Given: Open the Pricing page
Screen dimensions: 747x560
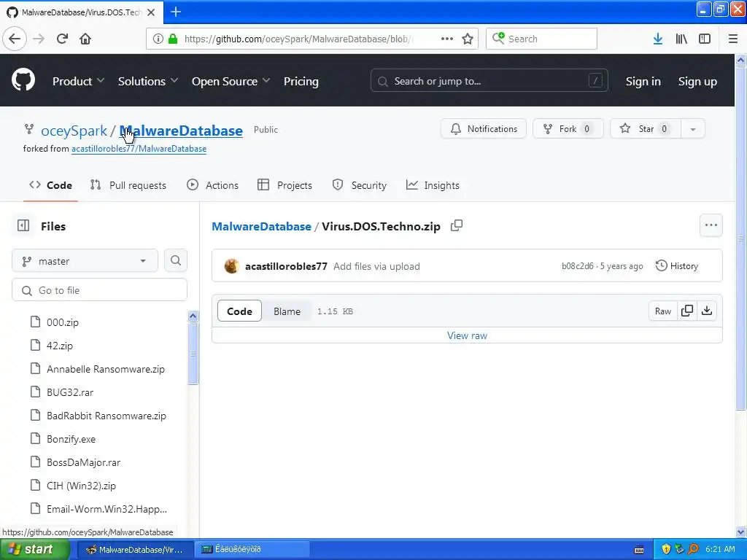Looking at the screenshot, I should pos(301,81).
